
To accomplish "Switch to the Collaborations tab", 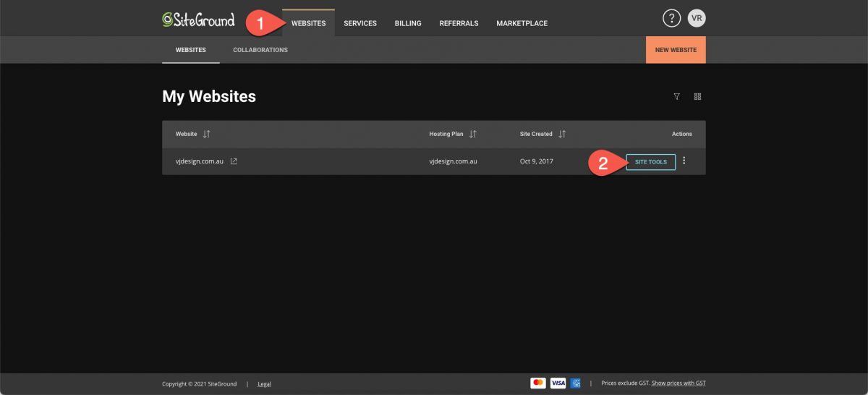I will coord(260,50).
